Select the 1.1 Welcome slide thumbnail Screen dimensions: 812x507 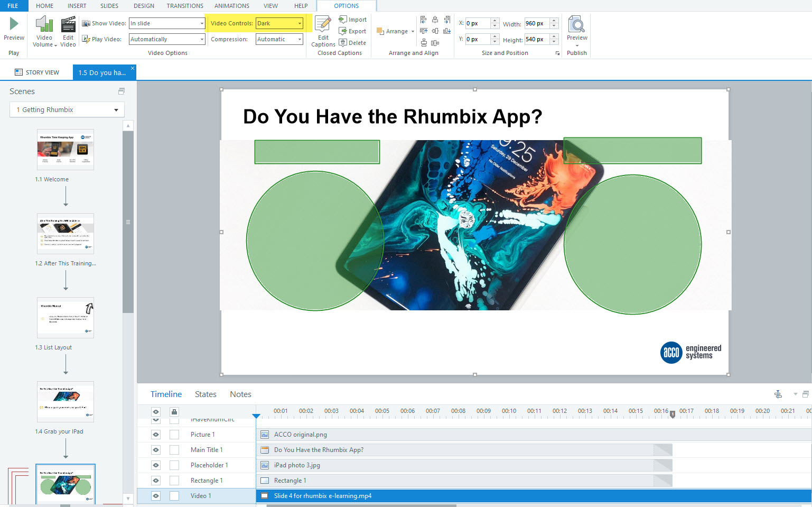click(65, 150)
